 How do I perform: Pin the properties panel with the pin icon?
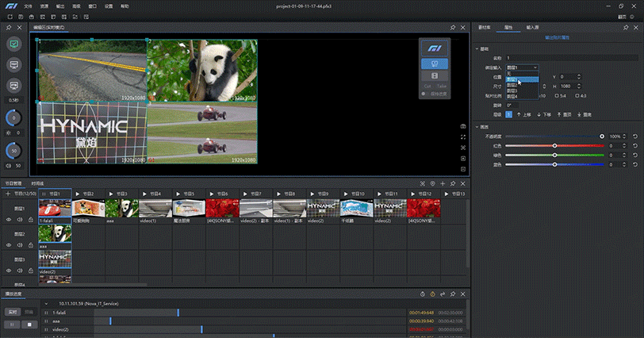pyautogui.click(x=625, y=27)
